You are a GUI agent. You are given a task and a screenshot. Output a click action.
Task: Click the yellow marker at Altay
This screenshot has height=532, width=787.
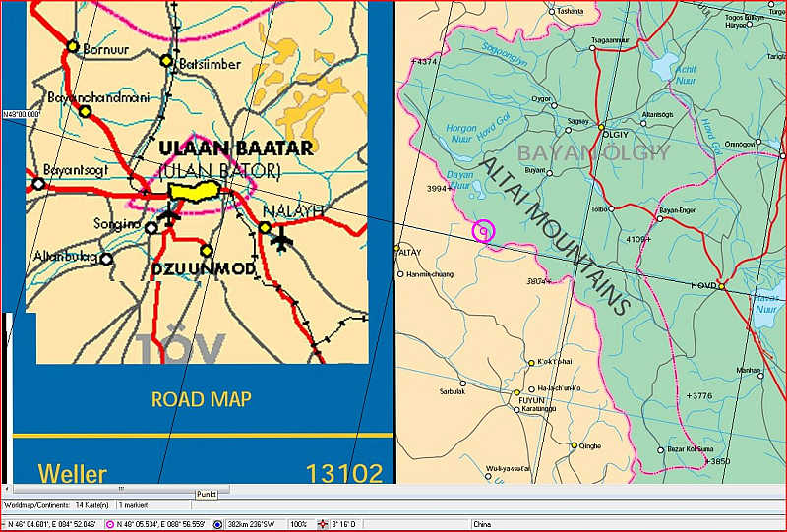396,248
